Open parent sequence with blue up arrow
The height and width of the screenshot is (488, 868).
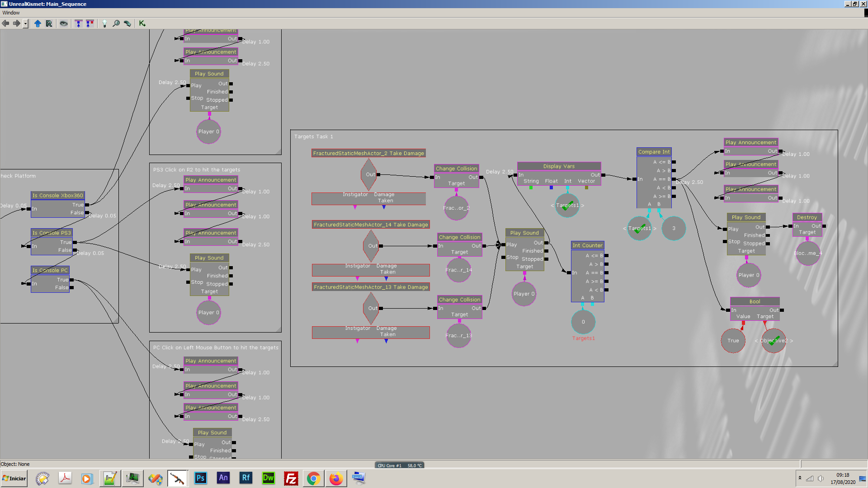[x=38, y=23]
